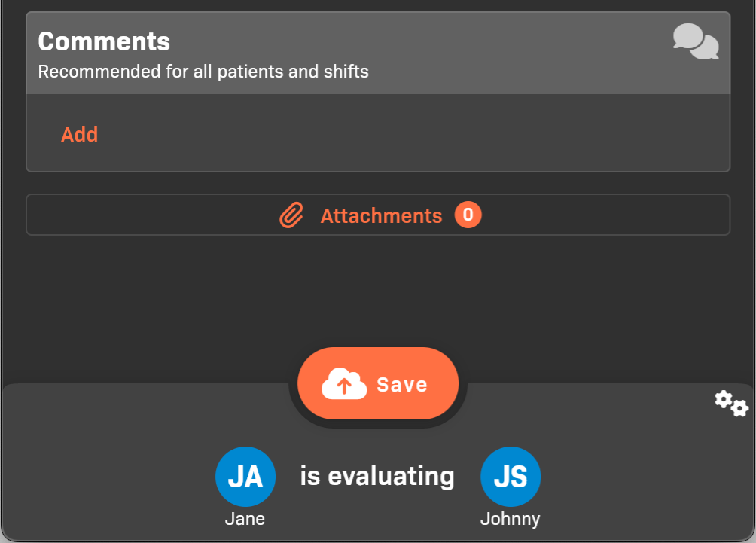Click the cloud upload icon on Save

point(344,385)
